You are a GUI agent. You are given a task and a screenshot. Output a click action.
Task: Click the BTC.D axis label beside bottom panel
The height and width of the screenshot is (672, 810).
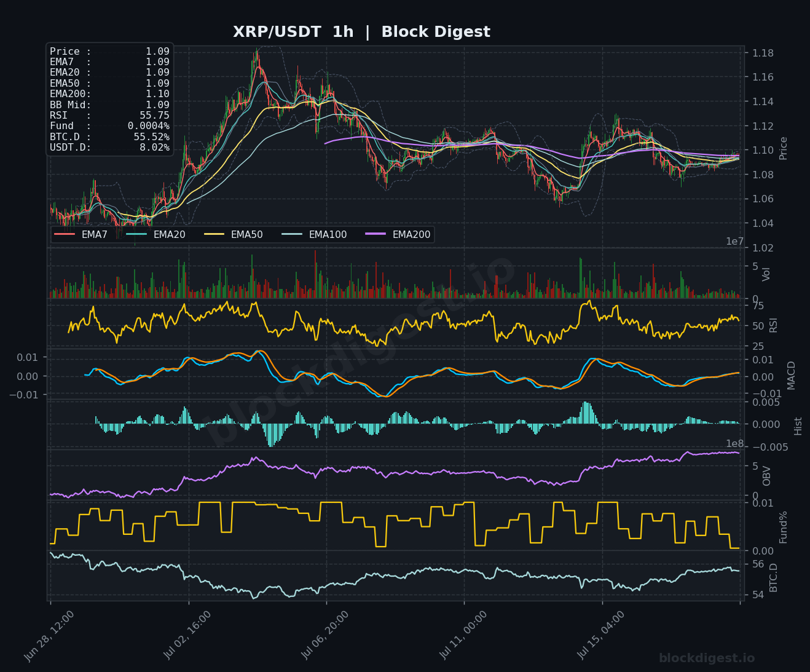click(773, 578)
